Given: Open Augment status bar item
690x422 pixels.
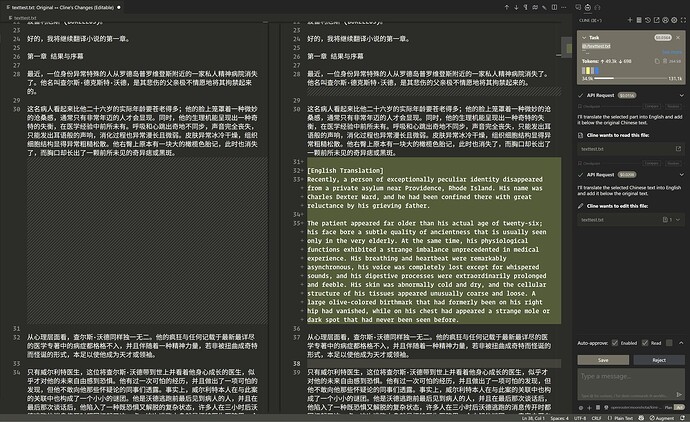Looking at the screenshot, I should click(662, 418).
